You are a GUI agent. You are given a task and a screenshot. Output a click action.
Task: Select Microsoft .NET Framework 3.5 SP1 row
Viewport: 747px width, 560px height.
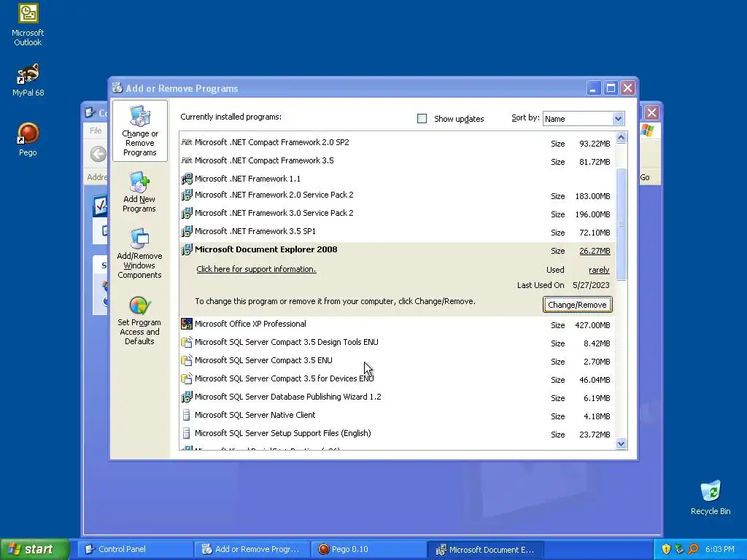(x=397, y=231)
